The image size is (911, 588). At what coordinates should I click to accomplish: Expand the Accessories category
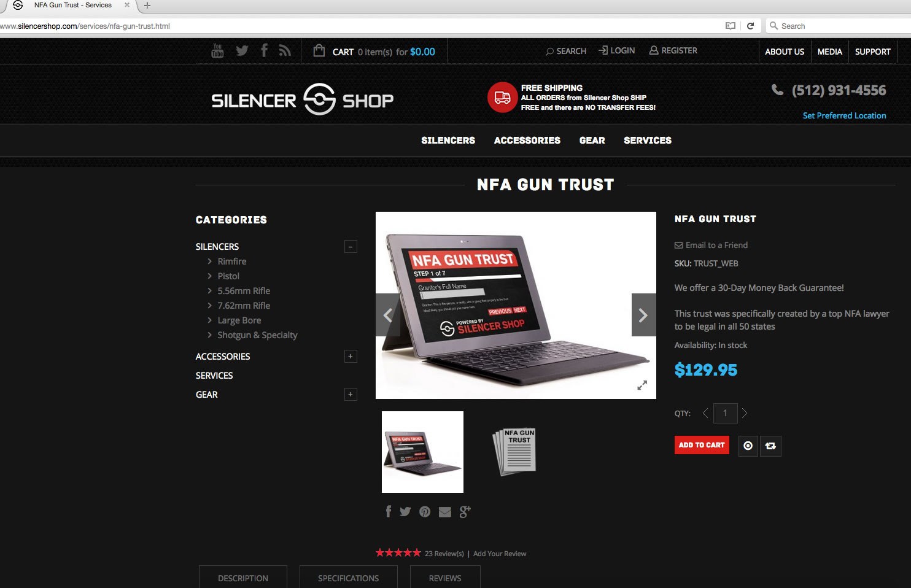[351, 356]
